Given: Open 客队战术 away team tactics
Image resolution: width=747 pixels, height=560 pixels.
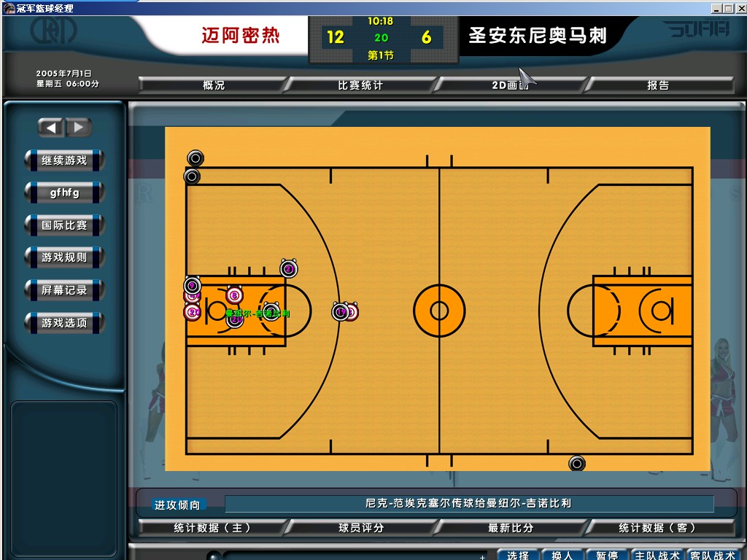Looking at the screenshot, I should (713, 555).
